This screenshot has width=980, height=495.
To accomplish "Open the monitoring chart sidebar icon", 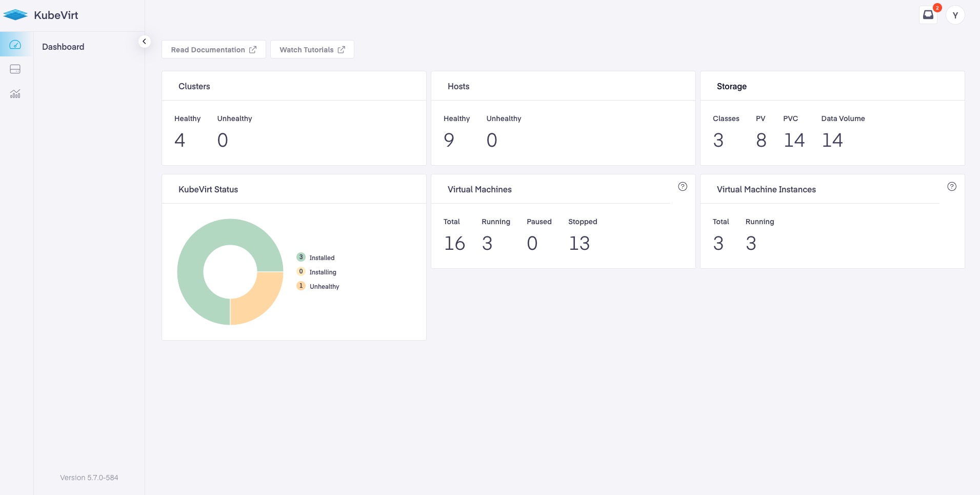I will pos(15,94).
